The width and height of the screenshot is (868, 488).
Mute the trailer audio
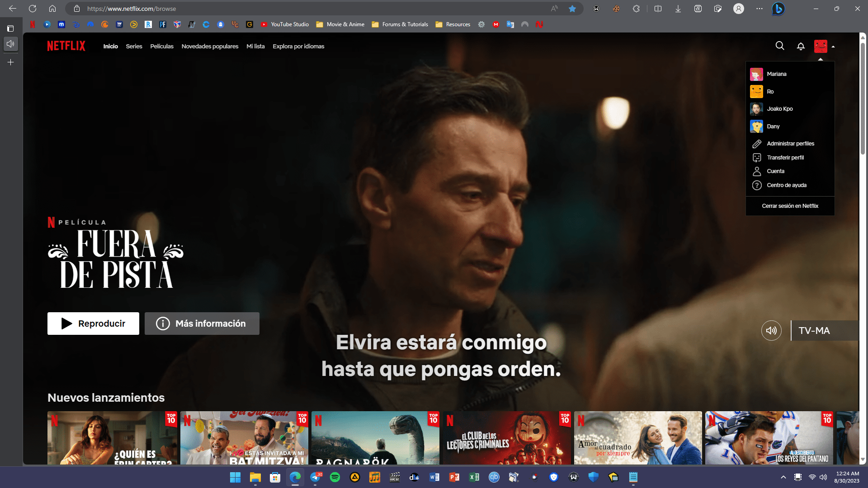pyautogui.click(x=771, y=330)
